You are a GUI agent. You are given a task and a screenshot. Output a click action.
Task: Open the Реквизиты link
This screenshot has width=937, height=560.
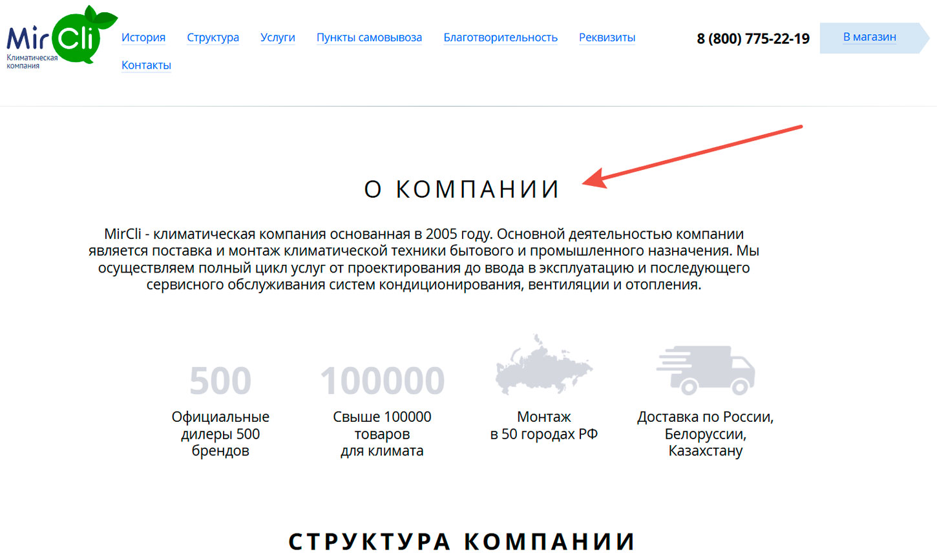[x=607, y=37]
